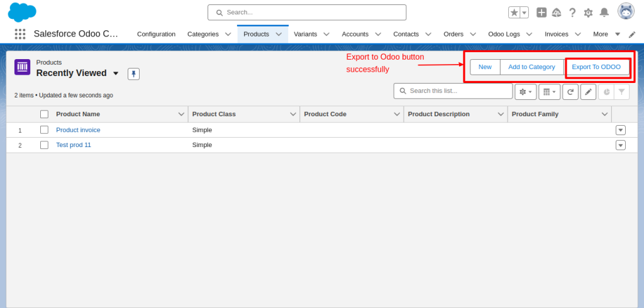This screenshot has width=644, height=308.
Task: Check the Test prod 11 row checkbox
Action: coord(45,145)
